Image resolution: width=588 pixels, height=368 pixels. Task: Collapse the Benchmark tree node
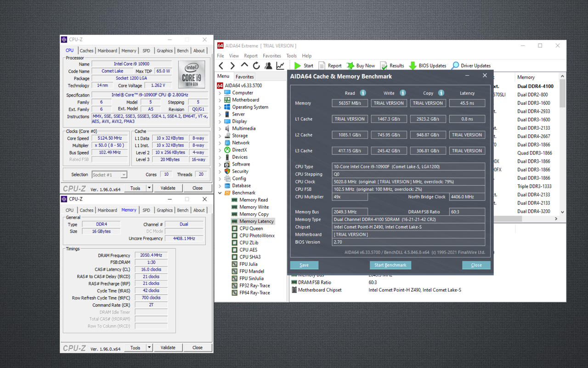click(x=220, y=193)
